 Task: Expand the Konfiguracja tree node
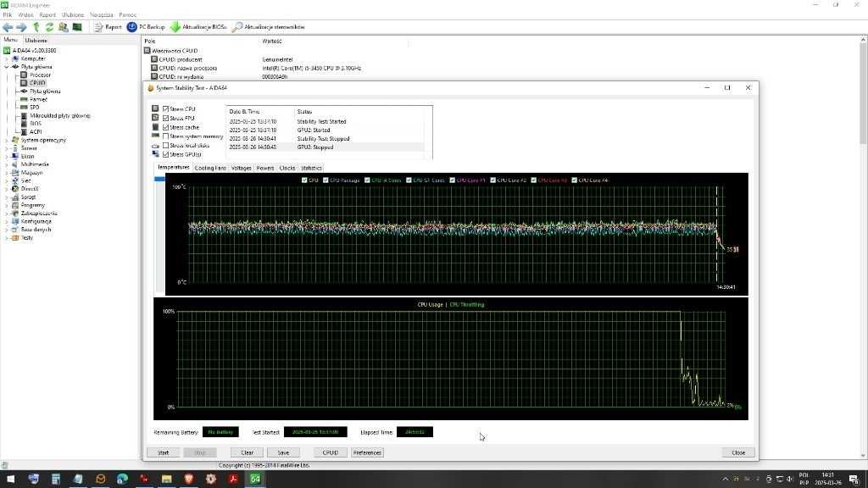[x=7, y=221]
